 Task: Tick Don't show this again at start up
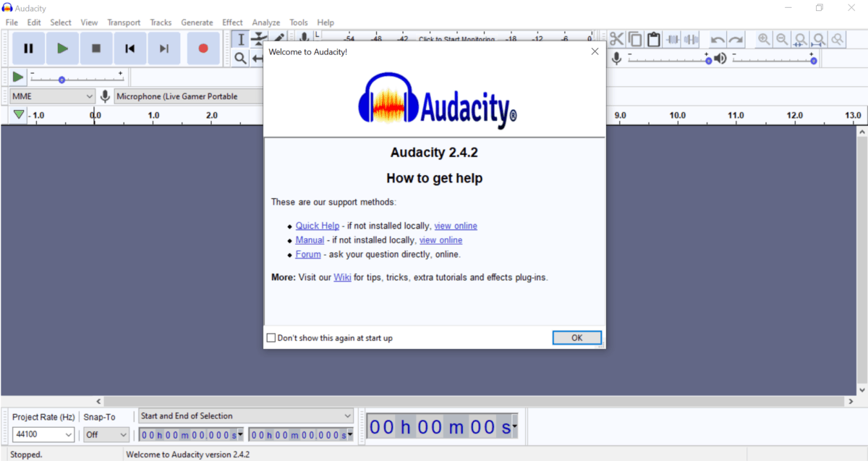tap(271, 338)
